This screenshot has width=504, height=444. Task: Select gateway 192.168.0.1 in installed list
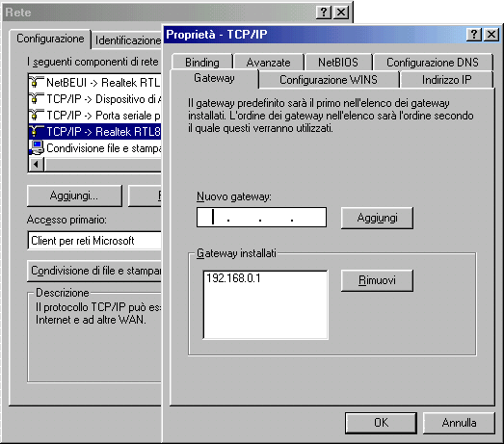[233, 278]
